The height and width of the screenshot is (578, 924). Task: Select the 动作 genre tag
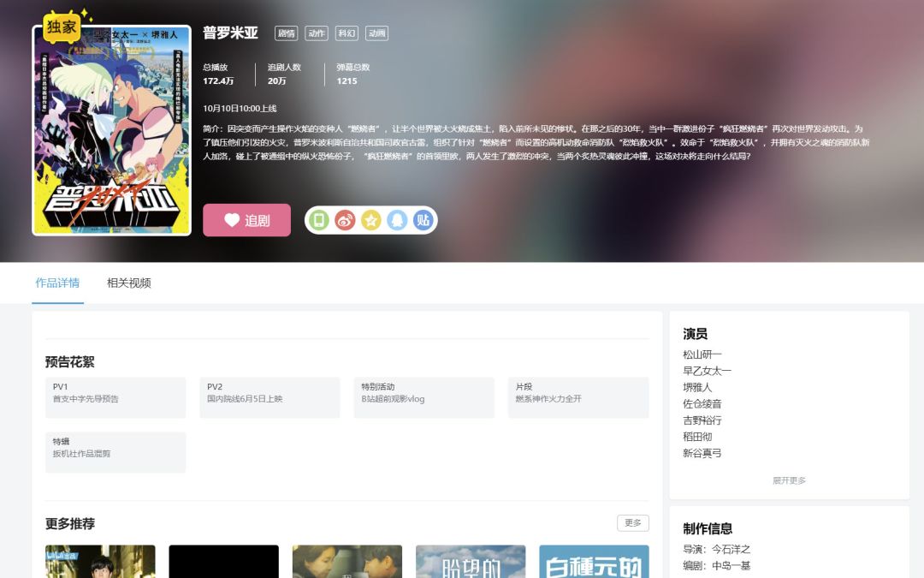pyautogui.click(x=317, y=33)
